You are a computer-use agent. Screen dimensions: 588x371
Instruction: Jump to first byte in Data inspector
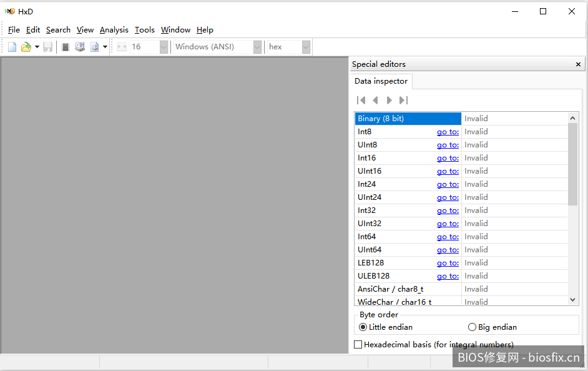[x=361, y=100]
